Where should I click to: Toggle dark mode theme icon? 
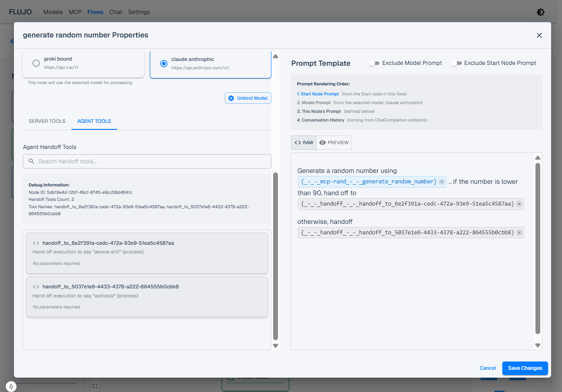point(540,12)
